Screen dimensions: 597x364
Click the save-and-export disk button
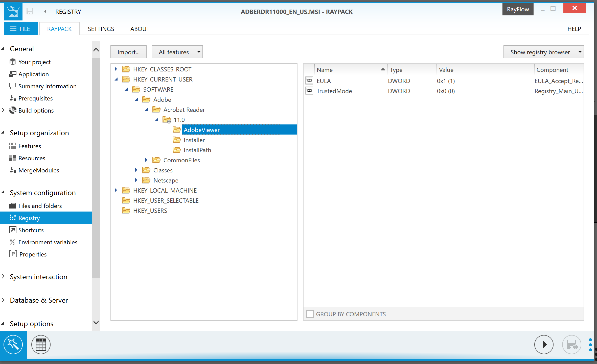[x=572, y=345]
